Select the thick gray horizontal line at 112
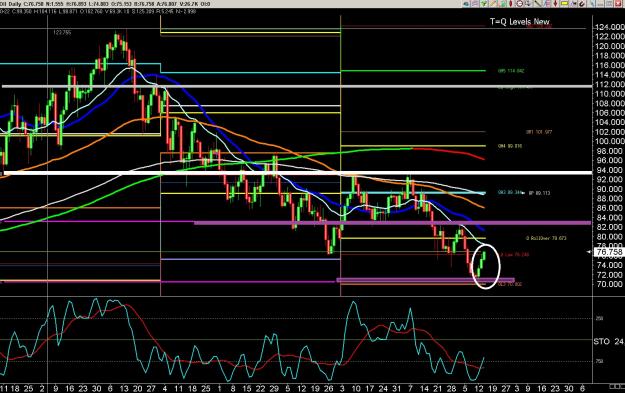Screen dimensions: 625x393 pyautogui.click(x=297, y=86)
